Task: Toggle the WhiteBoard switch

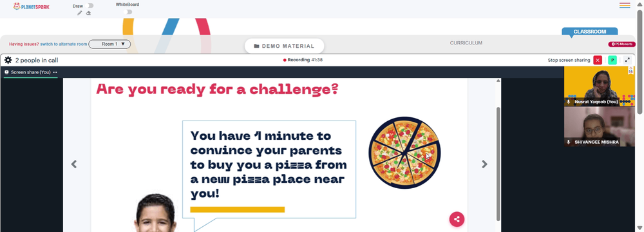Action: click(128, 12)
